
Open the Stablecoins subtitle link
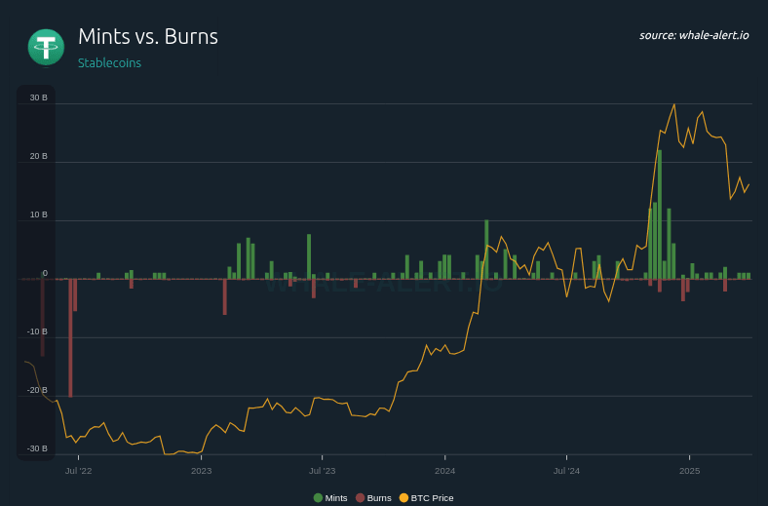click(x=109, y=63)
